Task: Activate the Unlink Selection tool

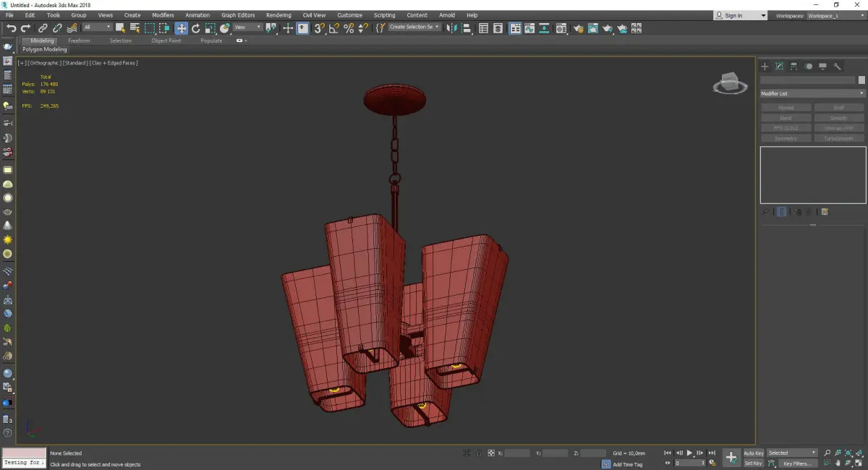Action: (x=57, y=28)
